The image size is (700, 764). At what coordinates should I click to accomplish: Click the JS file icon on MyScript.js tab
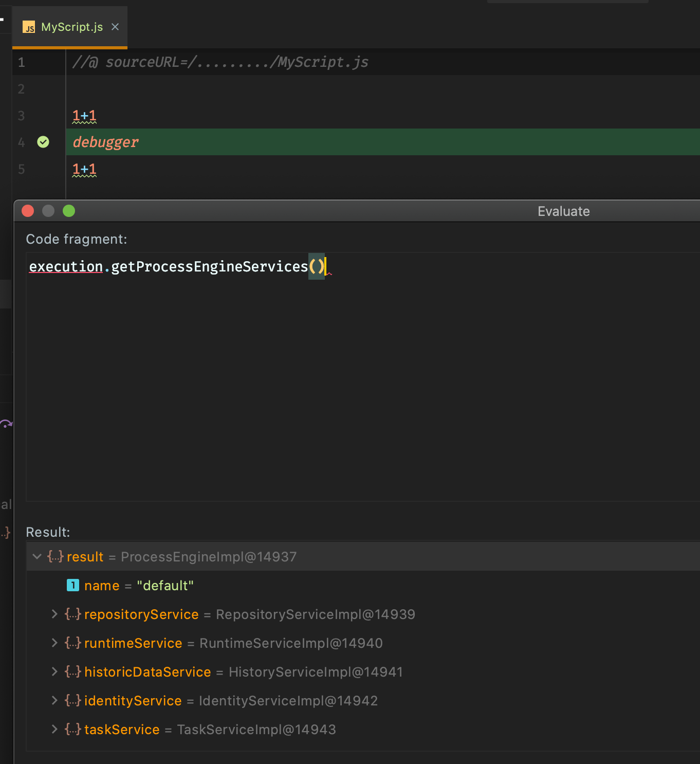pyautogui.click(x=29, y=27)
